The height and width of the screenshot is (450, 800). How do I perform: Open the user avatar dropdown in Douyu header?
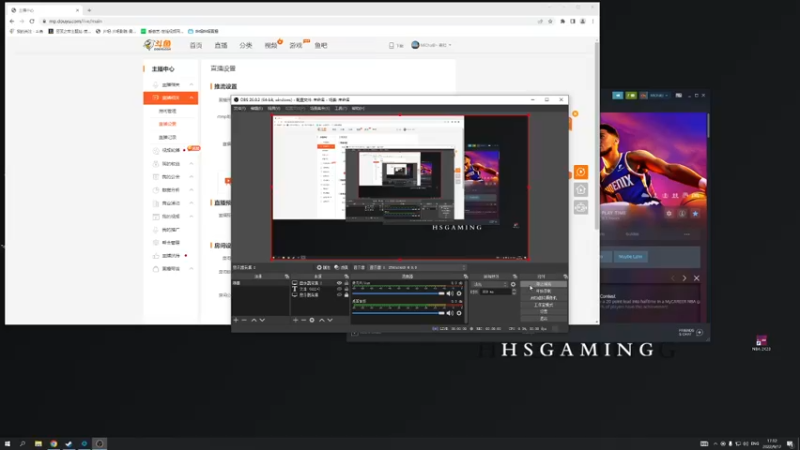[431, 45]
